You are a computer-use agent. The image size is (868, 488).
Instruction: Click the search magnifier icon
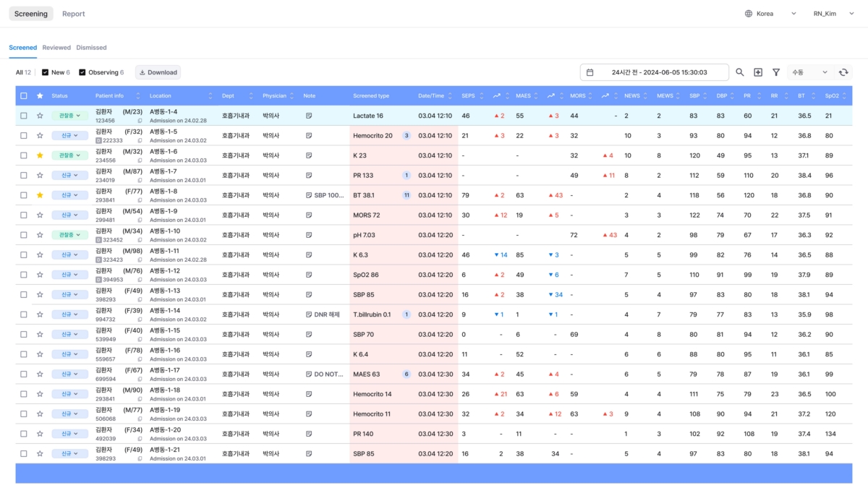pyautogui.click(x=740, y=72)
